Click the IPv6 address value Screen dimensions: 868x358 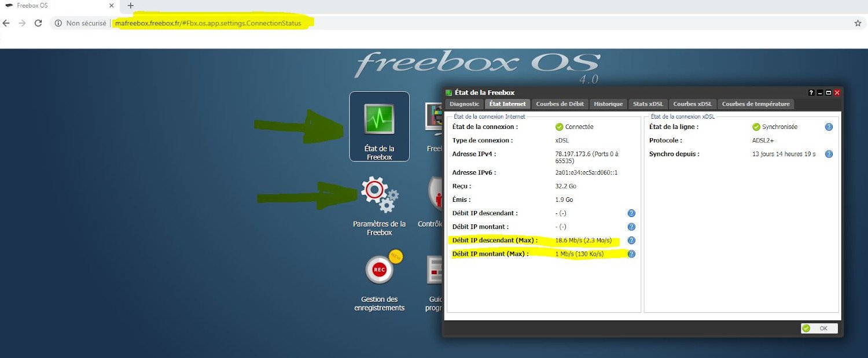586,172
